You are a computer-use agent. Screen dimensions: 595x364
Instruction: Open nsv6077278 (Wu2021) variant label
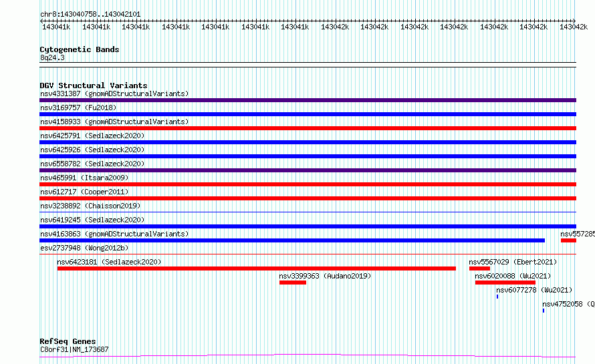coord(534,290)
